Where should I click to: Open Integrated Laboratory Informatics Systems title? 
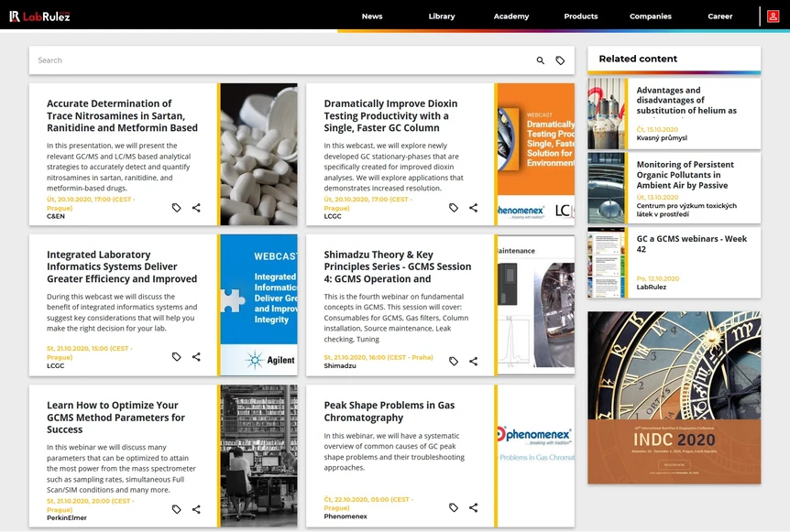point(122,266)
